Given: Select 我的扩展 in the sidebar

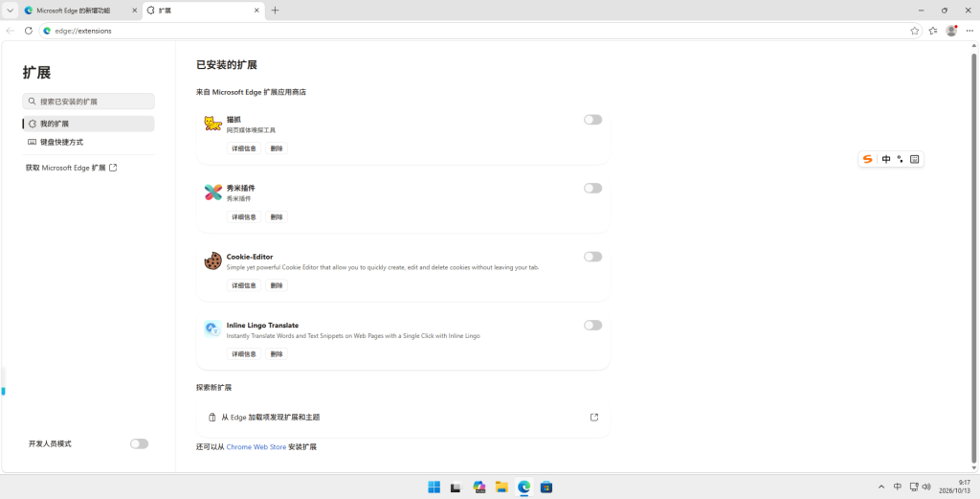Looking at the screenshot, I should (x=88, y=124).
